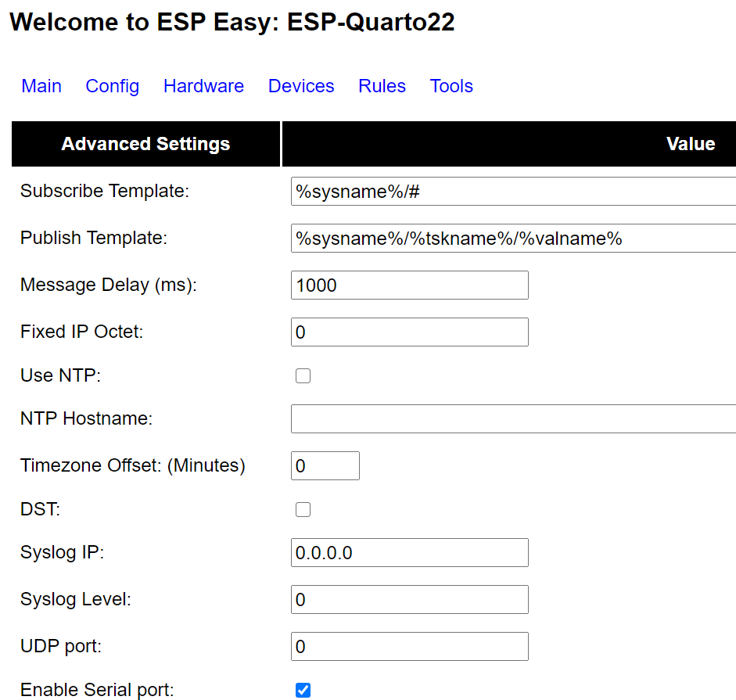Disable the Enable Serial port option

[303, 690]
